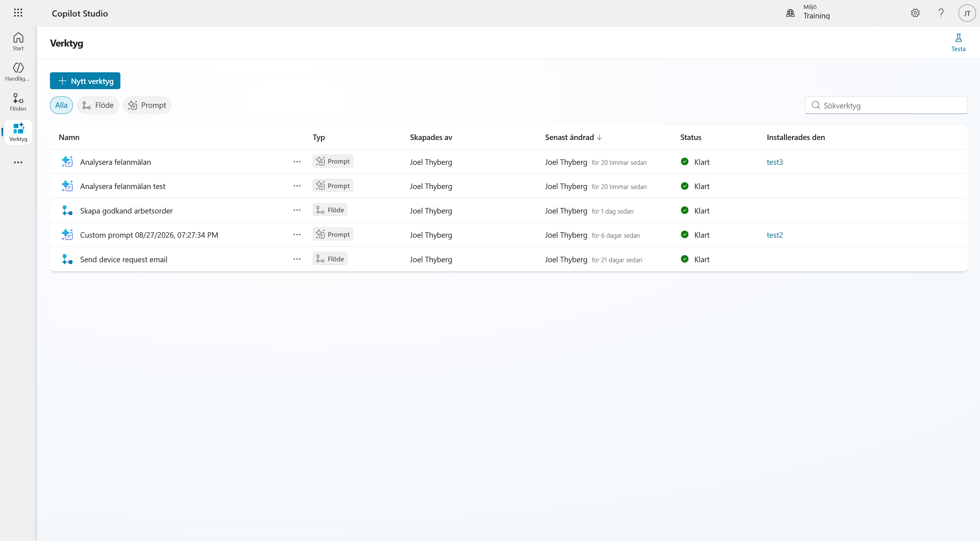The image size is (980, 541).
Task: Open the Send device request email tool
Action: tap(124, 259)
